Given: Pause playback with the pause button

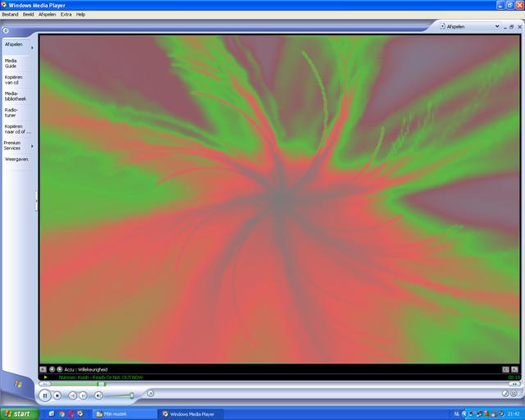Looking at the screenshot, I should point(45,395).
